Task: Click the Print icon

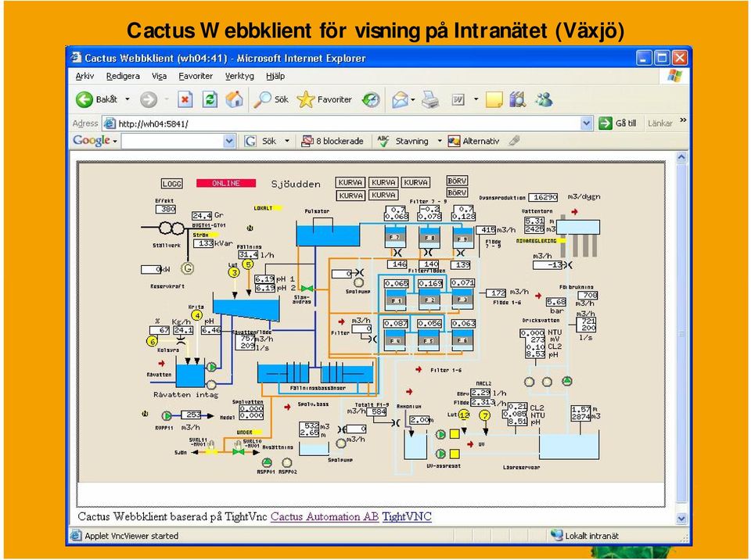Action: pos(430,99)
